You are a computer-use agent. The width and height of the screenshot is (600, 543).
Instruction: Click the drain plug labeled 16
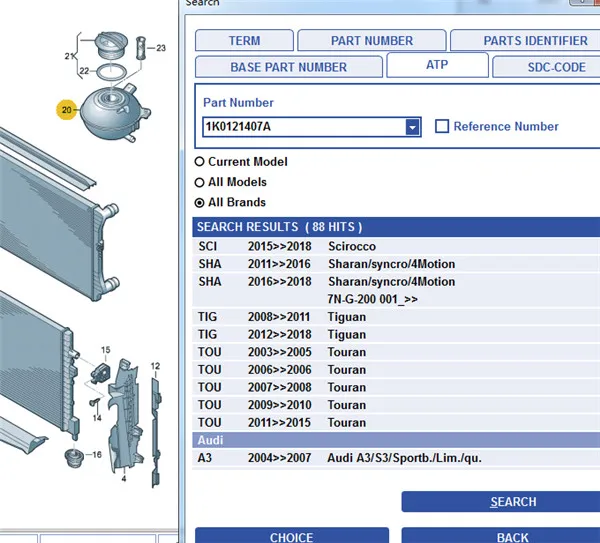click(74, 458)
